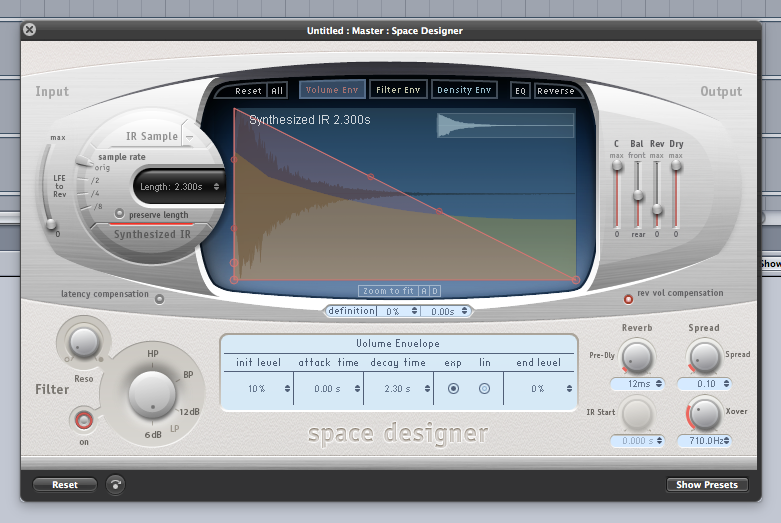Click the Reso filter knob
781x523 pixels.
84,341
